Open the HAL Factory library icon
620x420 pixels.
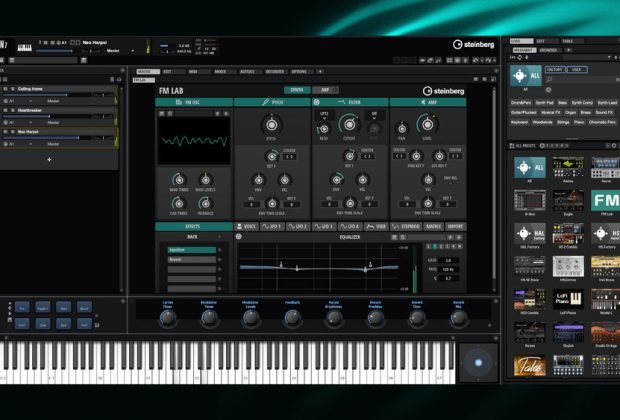tap(529, 233)
